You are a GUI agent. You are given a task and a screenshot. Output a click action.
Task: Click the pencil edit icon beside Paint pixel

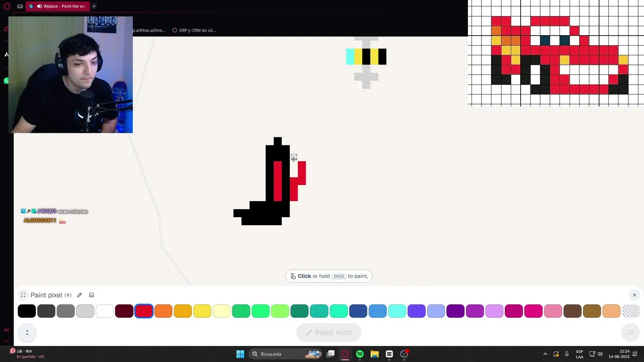pos(79,295)
